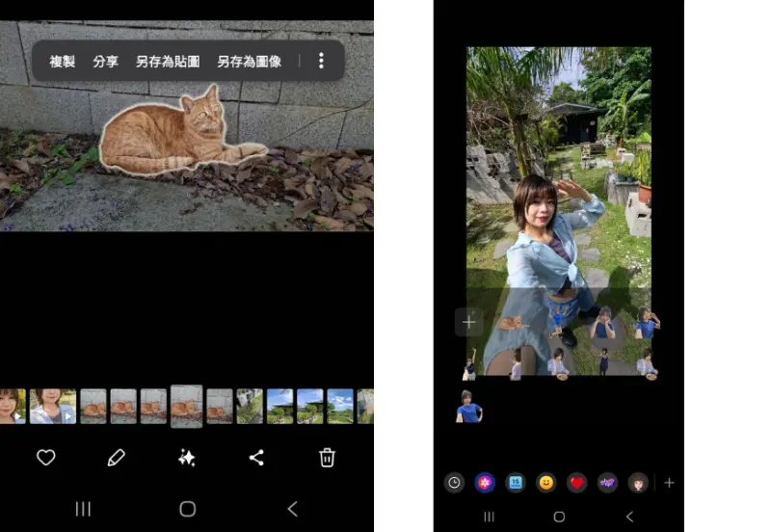Image resolution: width=771 pixels, height=532 pixels.
Task: Tap the AI sparkle stars icon
Action: [187, 458]
